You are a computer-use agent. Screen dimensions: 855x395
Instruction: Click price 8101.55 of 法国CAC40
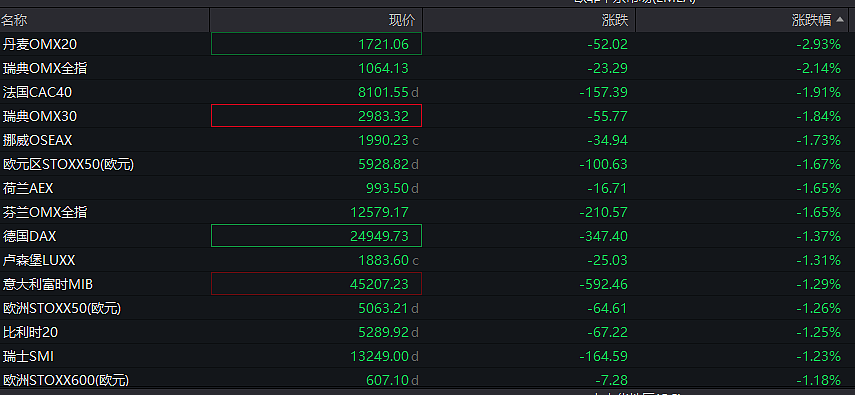[383, 92]
